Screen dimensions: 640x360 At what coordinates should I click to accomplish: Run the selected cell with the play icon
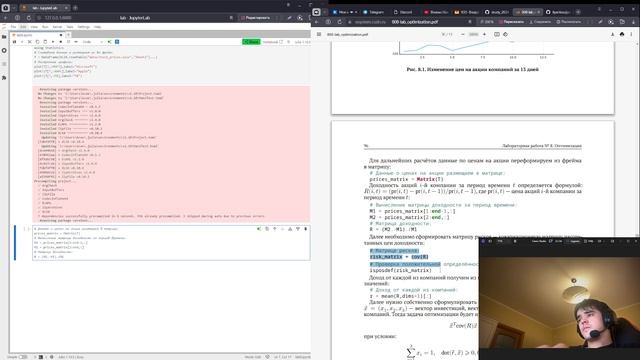pyautogui.click(x=53, y=42)
